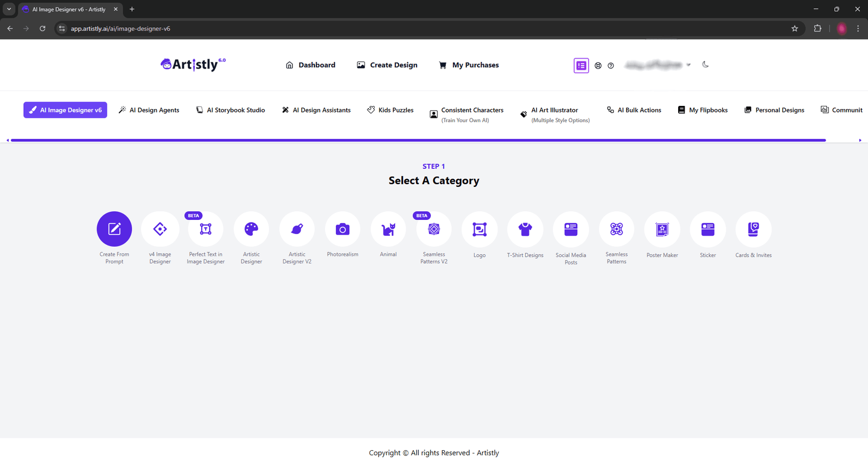
Task: Choose the Logo category icon
Action: click(480, 229)
